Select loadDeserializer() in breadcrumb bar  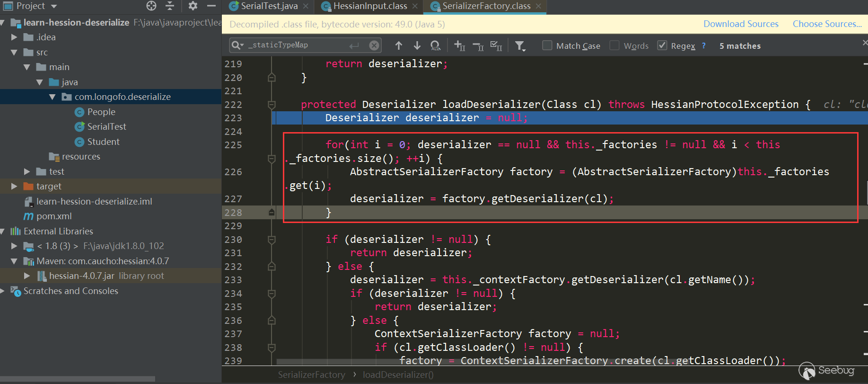click(398, 375)
